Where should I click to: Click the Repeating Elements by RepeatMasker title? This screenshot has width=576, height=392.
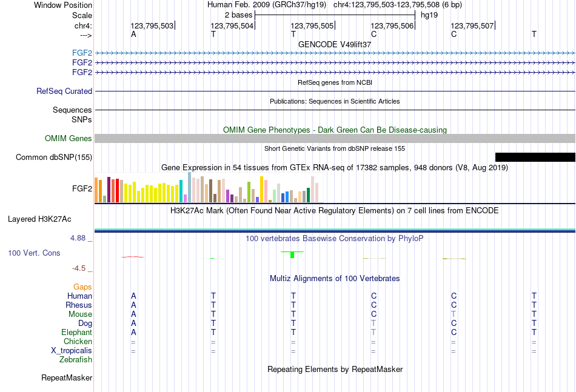click(335, 369)
